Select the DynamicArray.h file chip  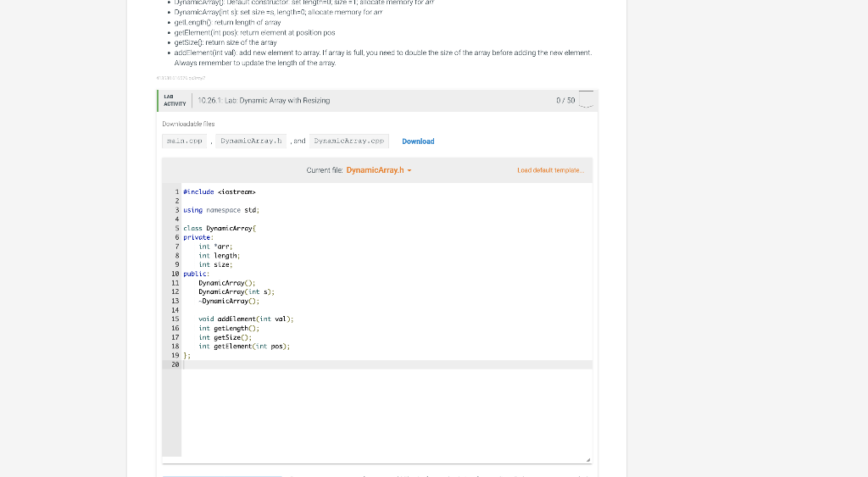tap(251, 141)
